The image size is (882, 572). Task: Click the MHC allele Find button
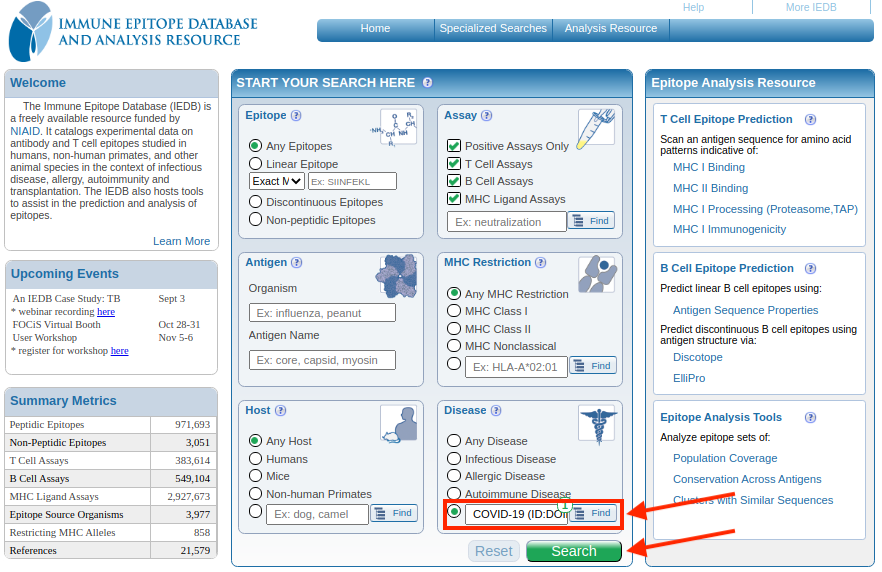593,366
